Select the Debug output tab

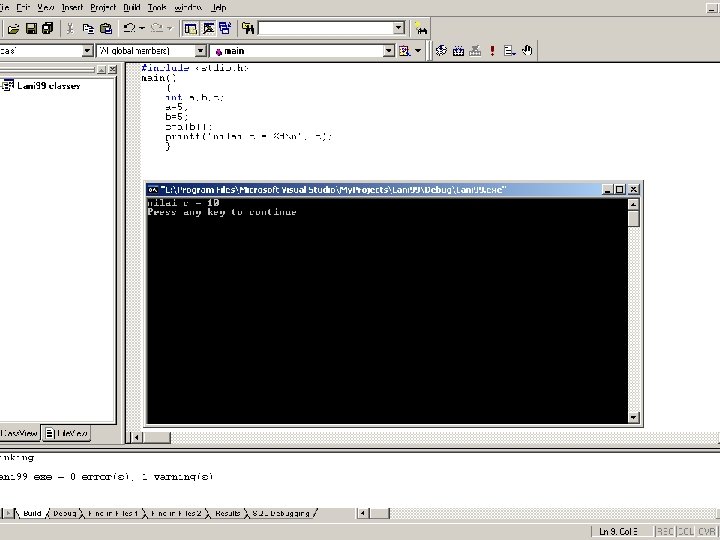64,513
